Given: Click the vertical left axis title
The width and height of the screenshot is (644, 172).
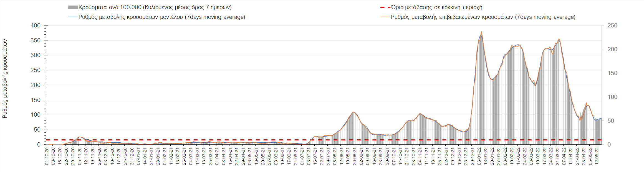Looking at the screenshot, I should click(x=5, y=79).
